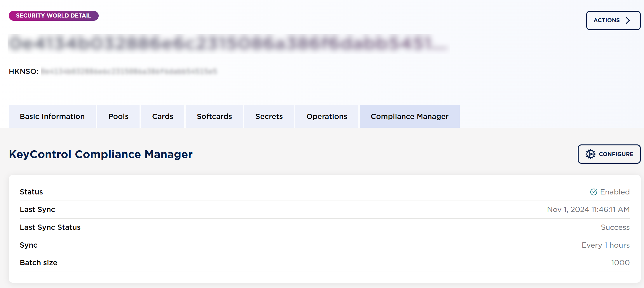Click the Sync row label
This screenshot has height=288, width=644.
pyautogui.click(x=29, y=245)
